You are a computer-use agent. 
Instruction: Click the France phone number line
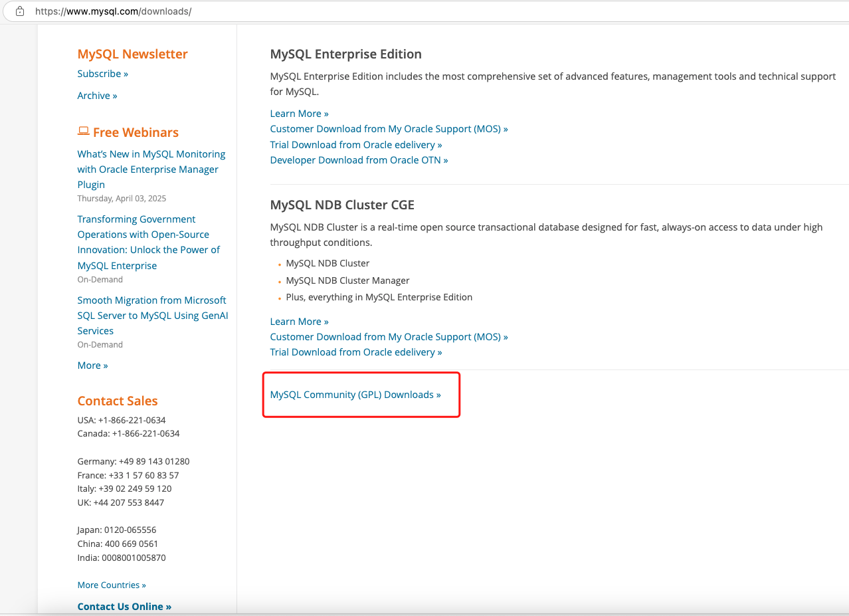(128, 475)
